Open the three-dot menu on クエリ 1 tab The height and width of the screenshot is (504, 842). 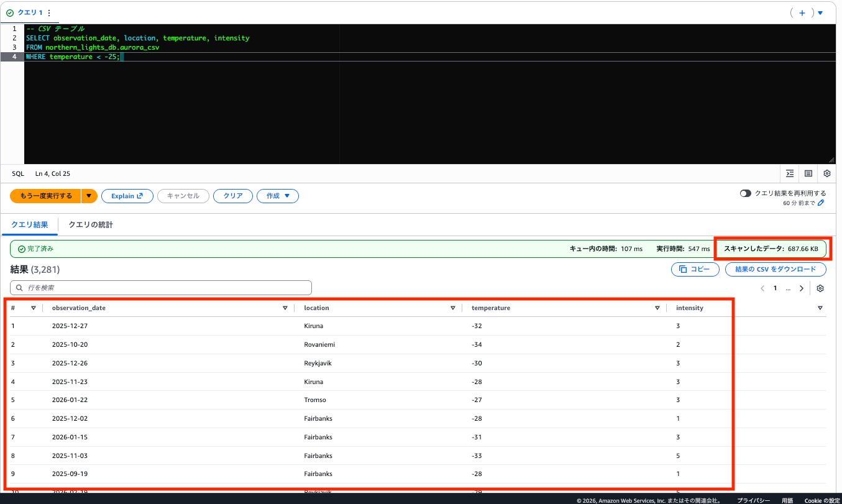tap(49, 12)
